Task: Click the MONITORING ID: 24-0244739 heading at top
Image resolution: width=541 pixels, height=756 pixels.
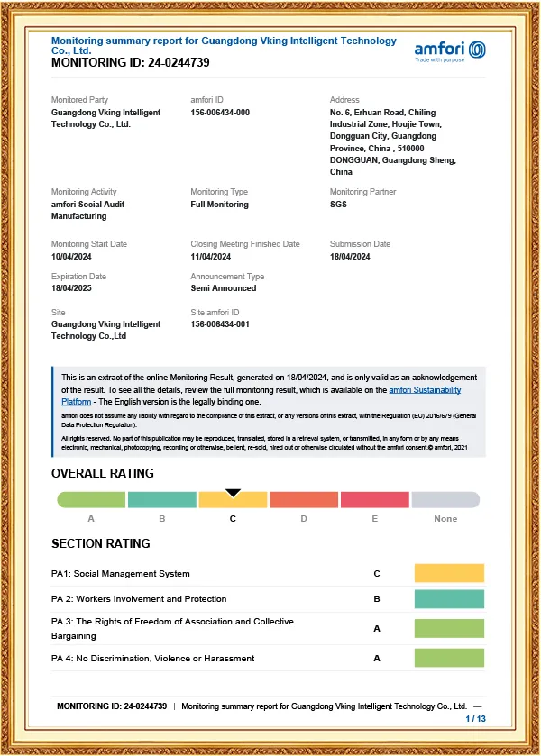Action: click(x=131, y=63)
